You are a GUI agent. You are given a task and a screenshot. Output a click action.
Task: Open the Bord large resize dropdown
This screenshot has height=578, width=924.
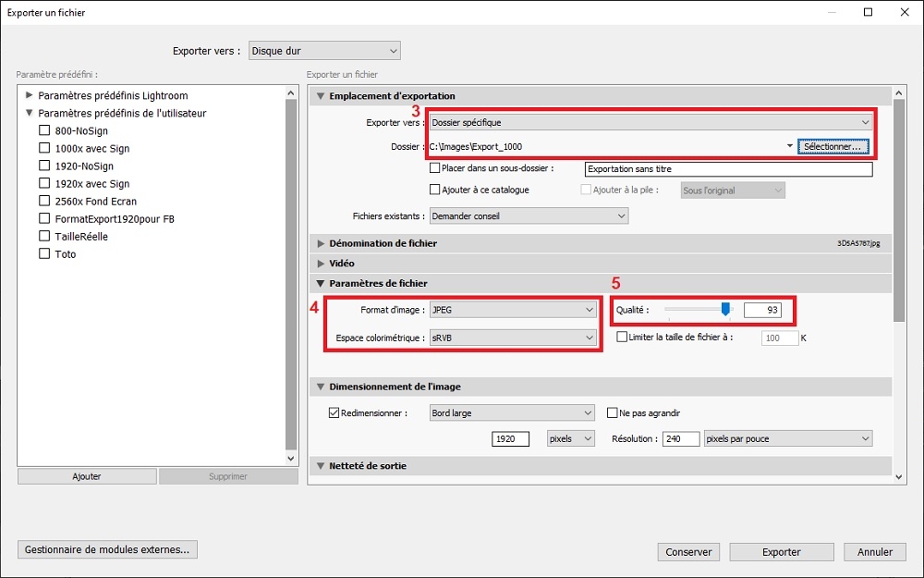(512, 412)
